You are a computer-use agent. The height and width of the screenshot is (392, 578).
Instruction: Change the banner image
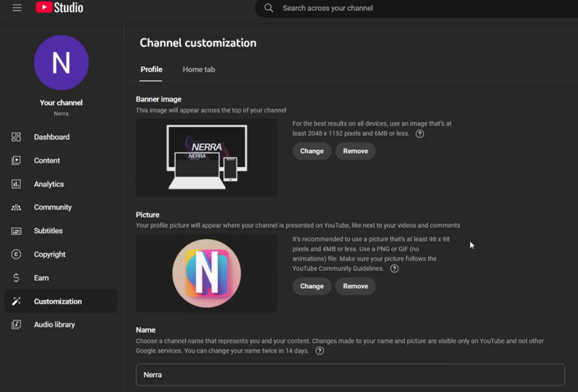pos(312,151)
